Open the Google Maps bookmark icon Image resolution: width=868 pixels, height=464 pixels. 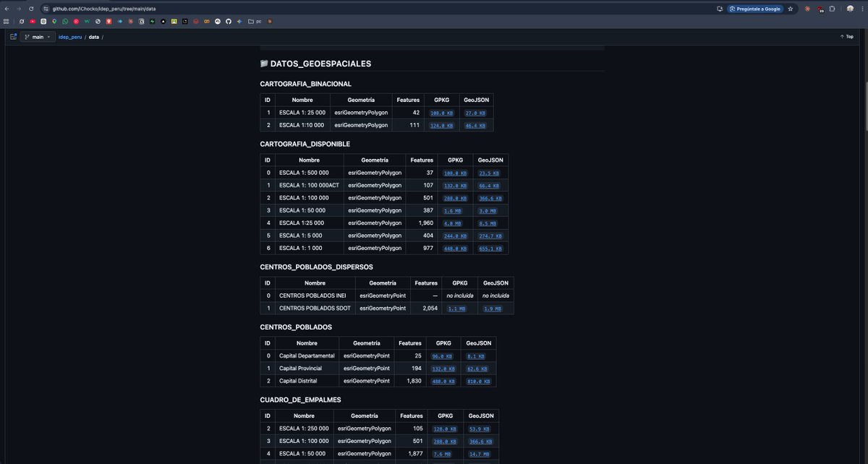point(54,21)
